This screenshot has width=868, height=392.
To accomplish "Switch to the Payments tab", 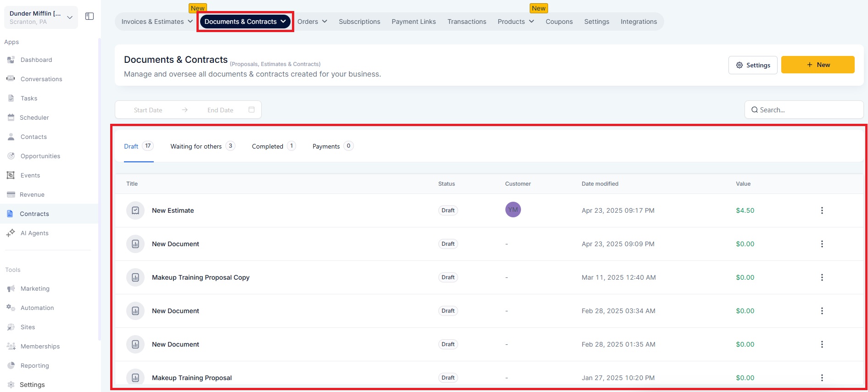I will (333, 146).
